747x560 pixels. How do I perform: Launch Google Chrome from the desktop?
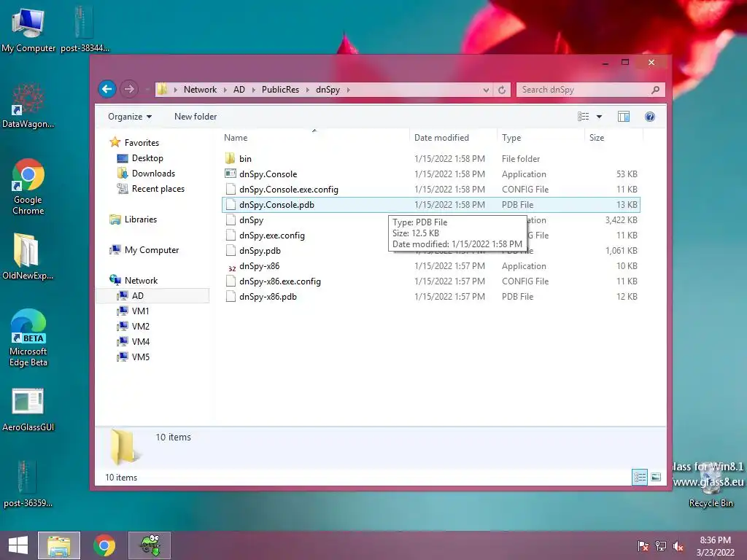[x=28, y=187]
